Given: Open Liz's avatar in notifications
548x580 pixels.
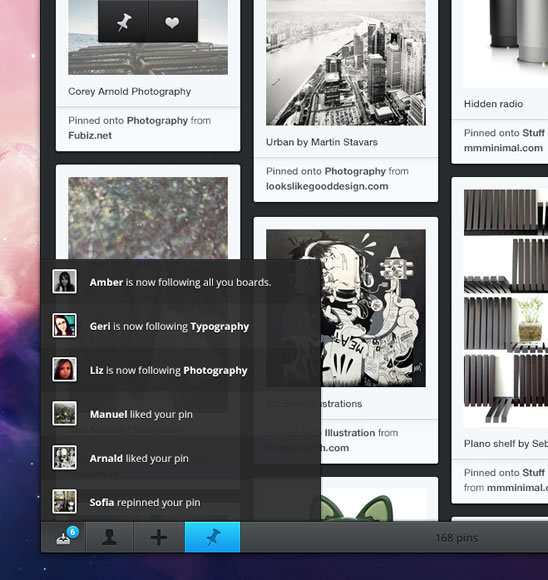Looking at the screenshot, I should pos(64,370).
